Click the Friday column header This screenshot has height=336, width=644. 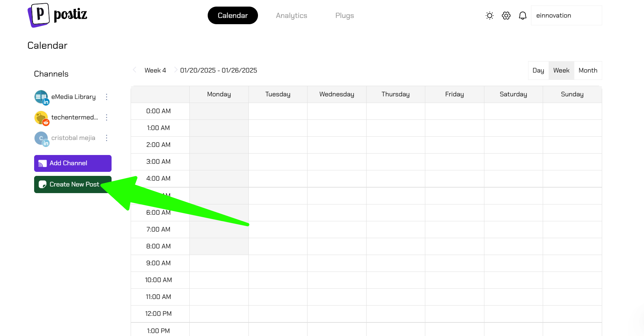[455, 94]
